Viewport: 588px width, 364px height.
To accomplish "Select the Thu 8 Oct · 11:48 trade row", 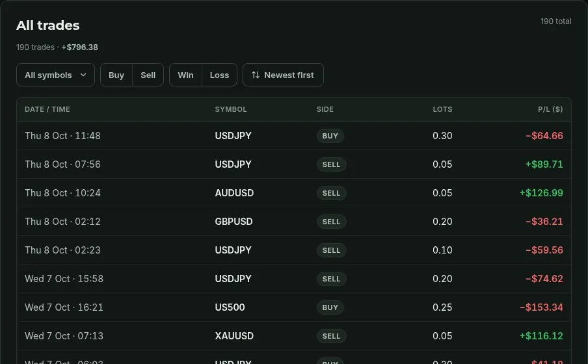I will click(x=294, y=136).
